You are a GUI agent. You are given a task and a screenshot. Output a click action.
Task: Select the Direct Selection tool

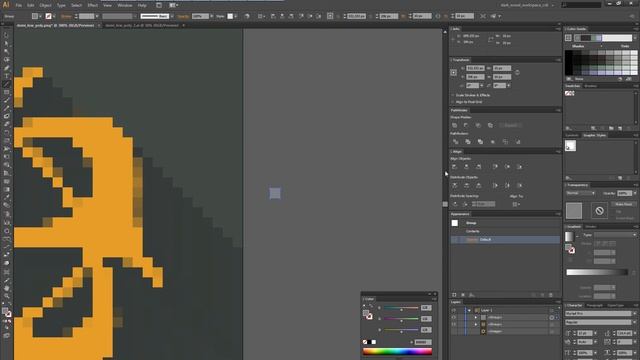tap(7, 44)
